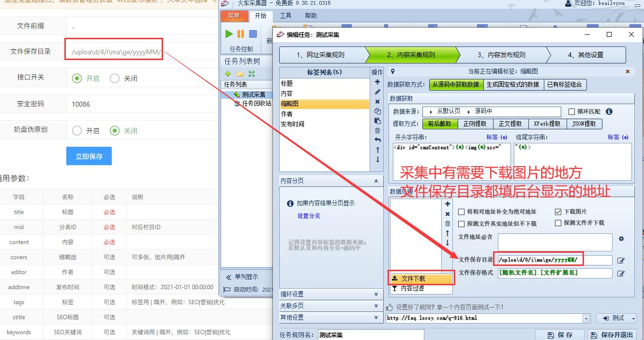This screenshot has height=340, width=644.
Task: Move data processing step up arrow
Action: point(448,233)
